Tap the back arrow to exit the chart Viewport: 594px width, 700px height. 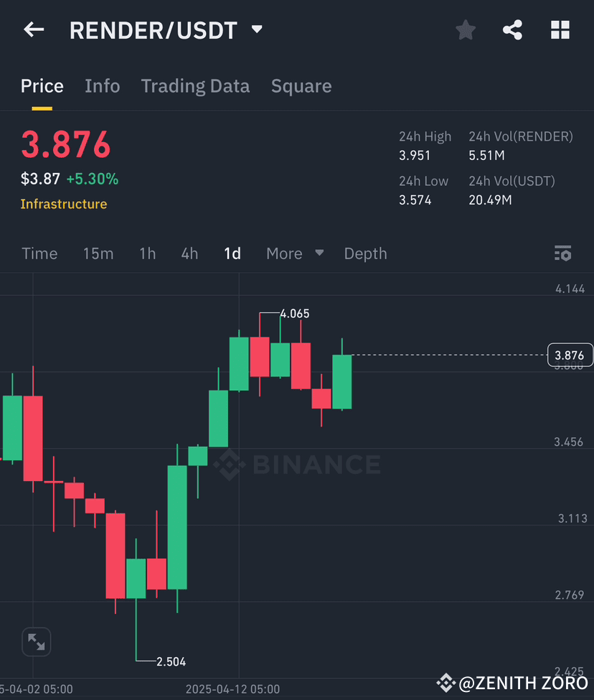(34, 29)
